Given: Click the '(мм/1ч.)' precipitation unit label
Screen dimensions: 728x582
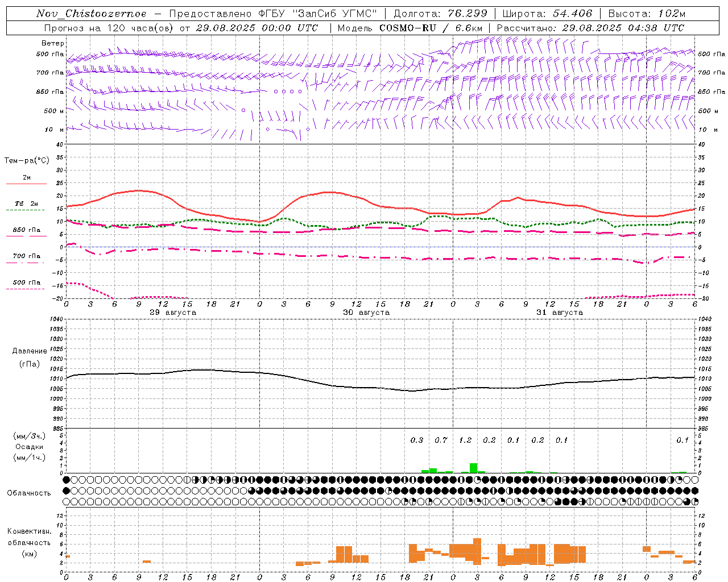Looking at the screenshot, I should click(29, 458).
